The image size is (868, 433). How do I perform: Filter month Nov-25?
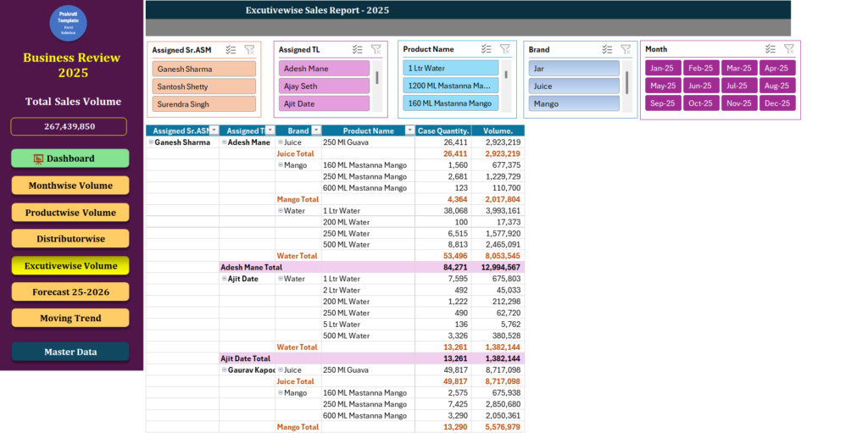tap(739, 103)
